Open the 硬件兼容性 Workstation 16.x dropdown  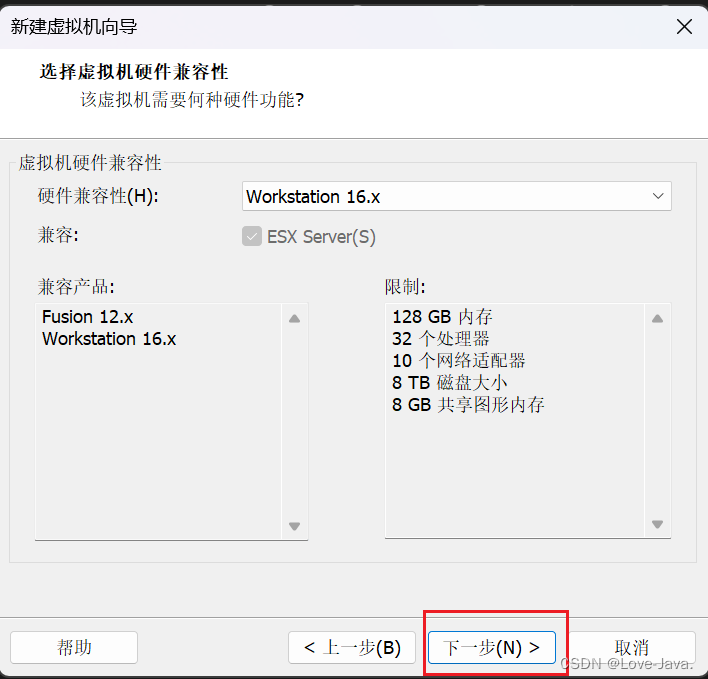click(457, 196)
